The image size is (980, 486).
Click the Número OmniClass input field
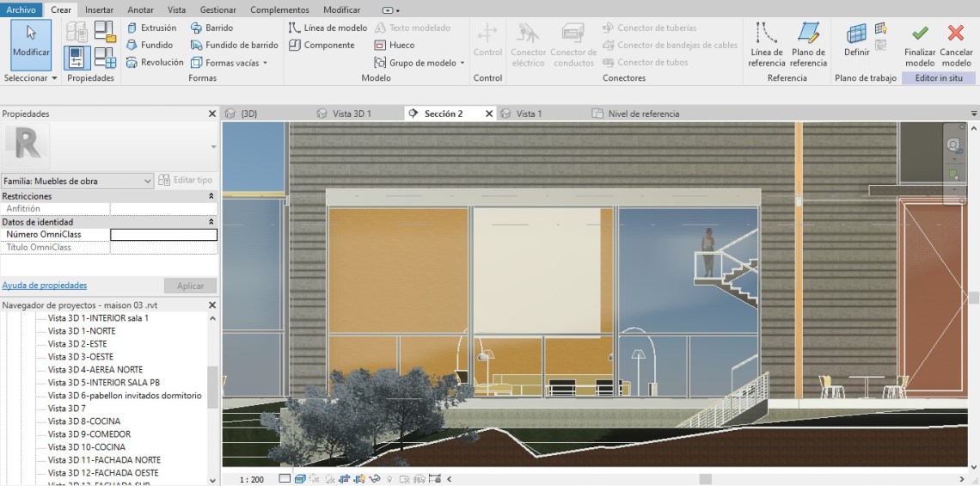click(163, 235)
